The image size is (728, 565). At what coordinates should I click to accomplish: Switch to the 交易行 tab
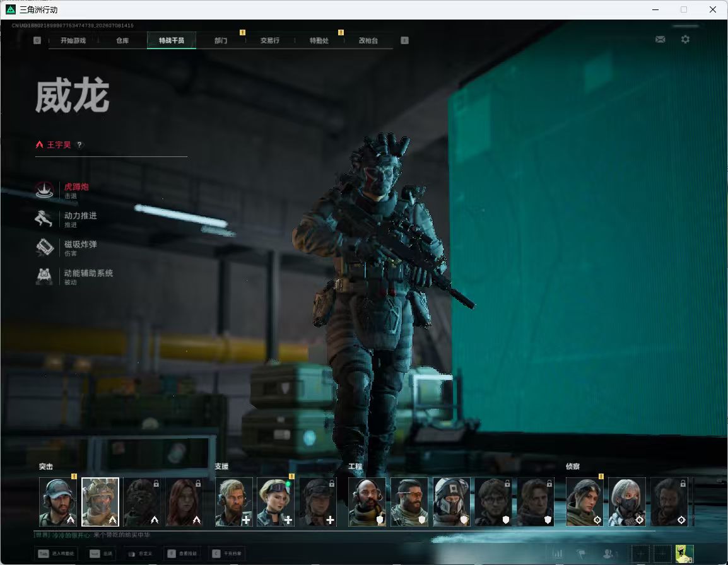pyautogui.click(x=270, y=40)
